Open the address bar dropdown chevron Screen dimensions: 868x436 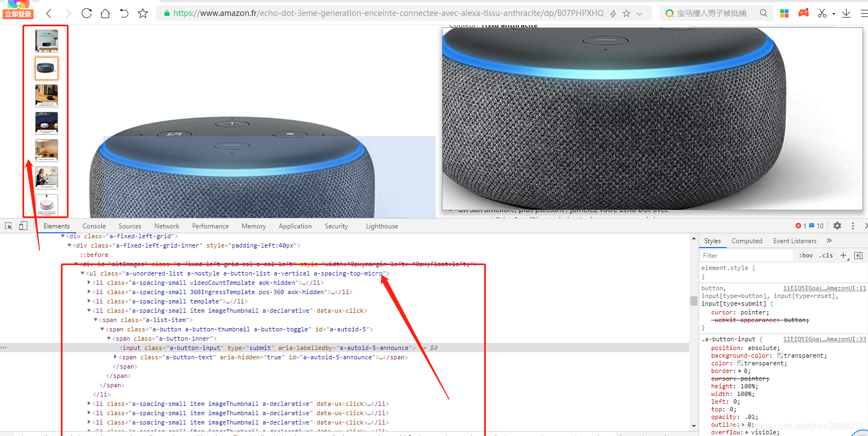tap(639, 14)
